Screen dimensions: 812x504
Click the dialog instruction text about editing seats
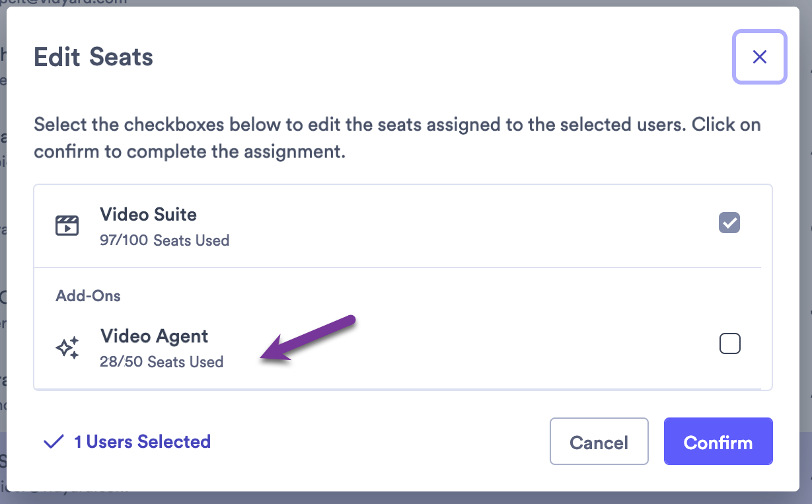pyautogui.click(x=396, y=137)
